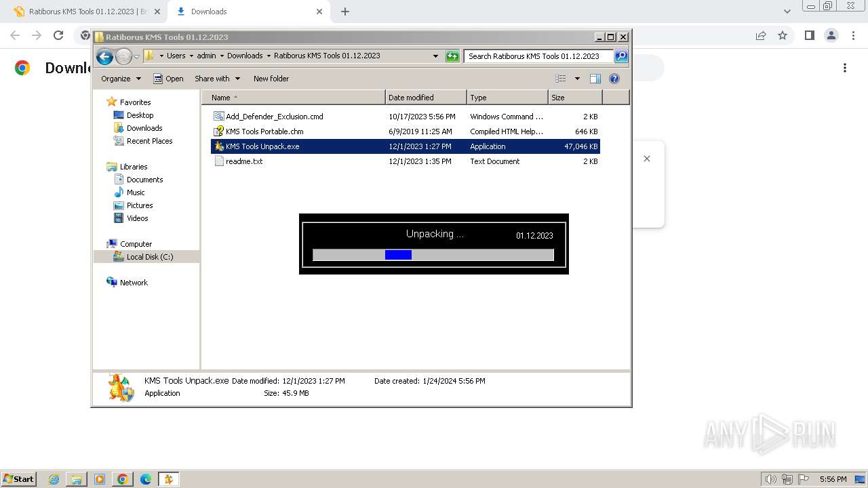Open the address bar history dropdown
Viewport: 868px width, 488px height.
435,56
